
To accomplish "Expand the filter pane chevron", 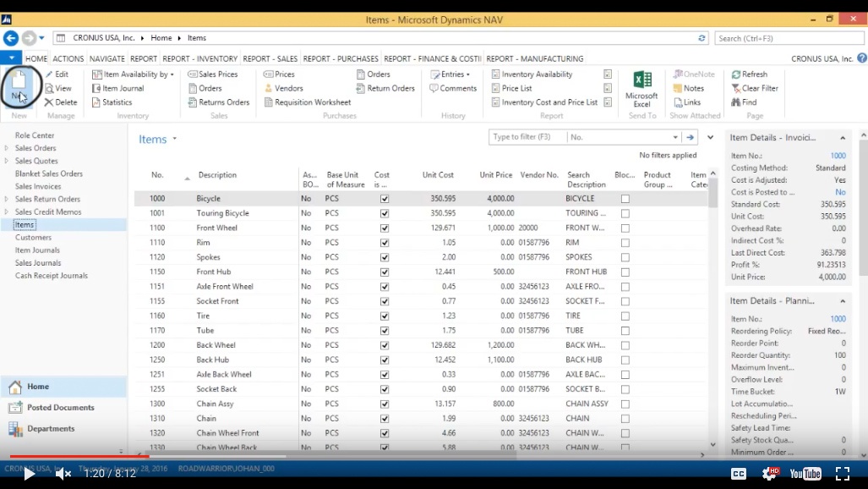I will [710, 137].
